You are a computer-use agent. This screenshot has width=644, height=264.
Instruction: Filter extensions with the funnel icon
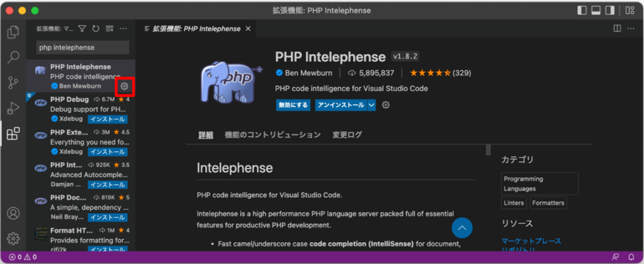click(x=82, y=28)
